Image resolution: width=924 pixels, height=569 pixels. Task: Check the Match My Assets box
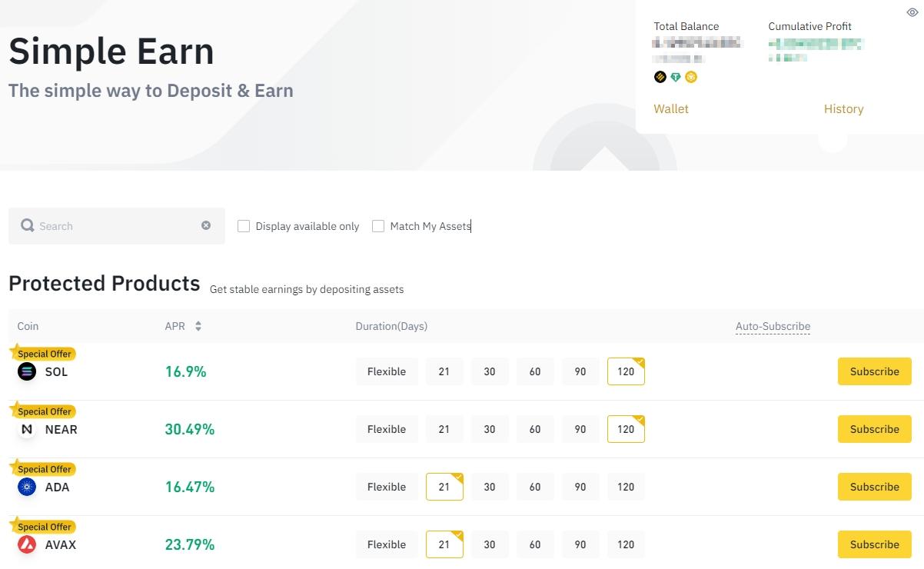[x=378, y=226]
